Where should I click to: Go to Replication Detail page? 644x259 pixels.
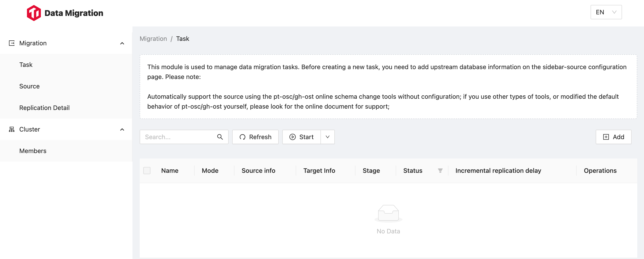coord(44,108)
